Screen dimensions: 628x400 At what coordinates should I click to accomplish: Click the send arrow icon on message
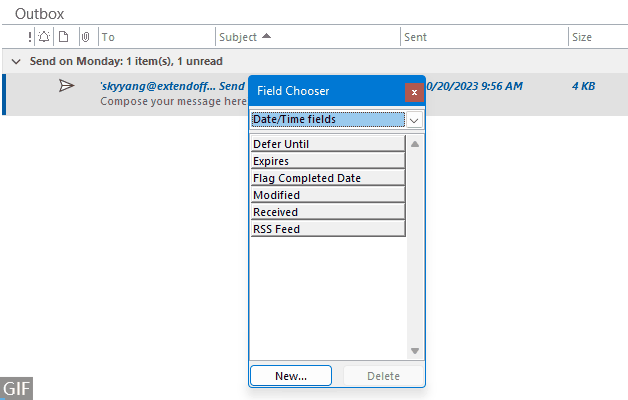pyautogui.click(x=66, y=86)
